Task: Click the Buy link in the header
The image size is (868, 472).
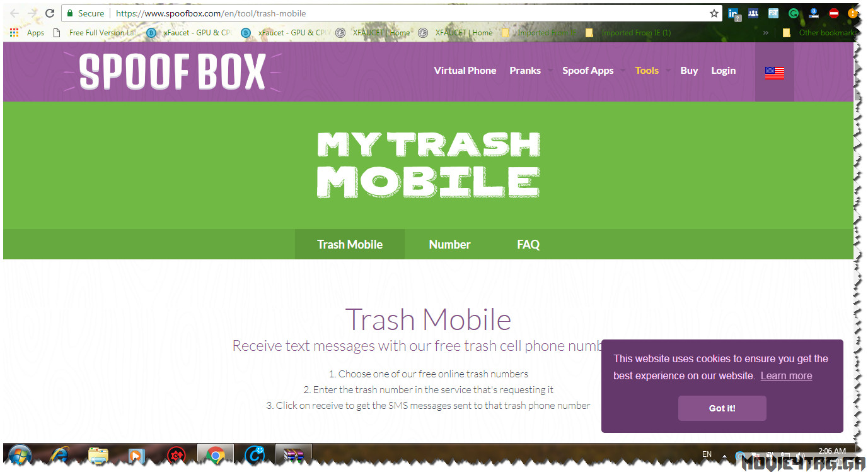Action: [x=689, y=71]
